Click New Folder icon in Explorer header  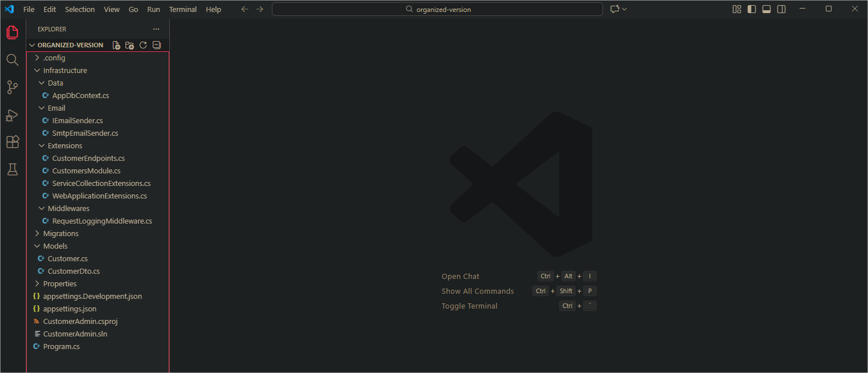point(129,45)
